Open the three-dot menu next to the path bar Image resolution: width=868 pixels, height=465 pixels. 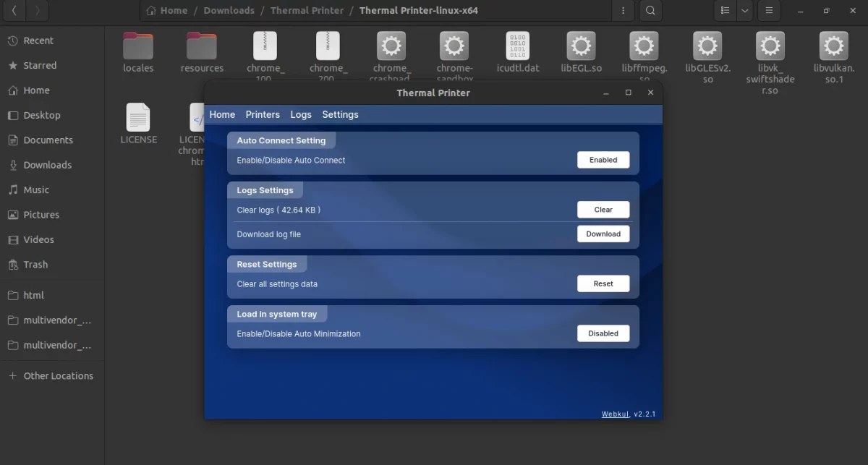[623, 11]
